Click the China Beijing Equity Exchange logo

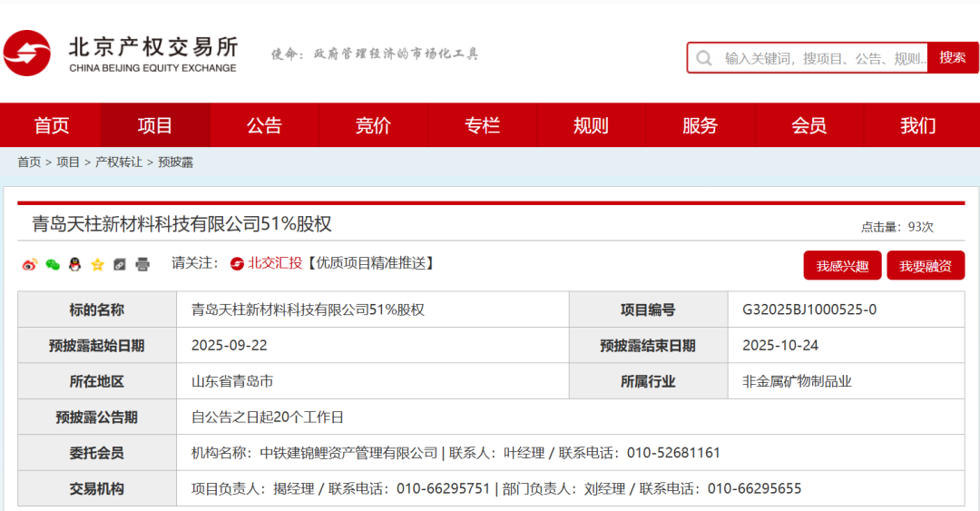[120, 54]
